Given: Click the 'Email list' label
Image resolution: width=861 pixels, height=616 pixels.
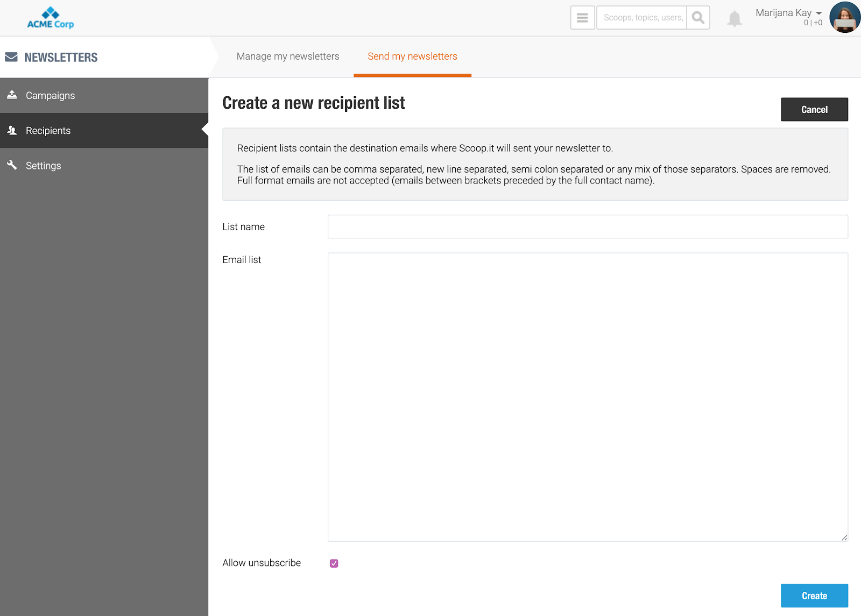Looking at the screenshot, I should click(x=242, y=260).
